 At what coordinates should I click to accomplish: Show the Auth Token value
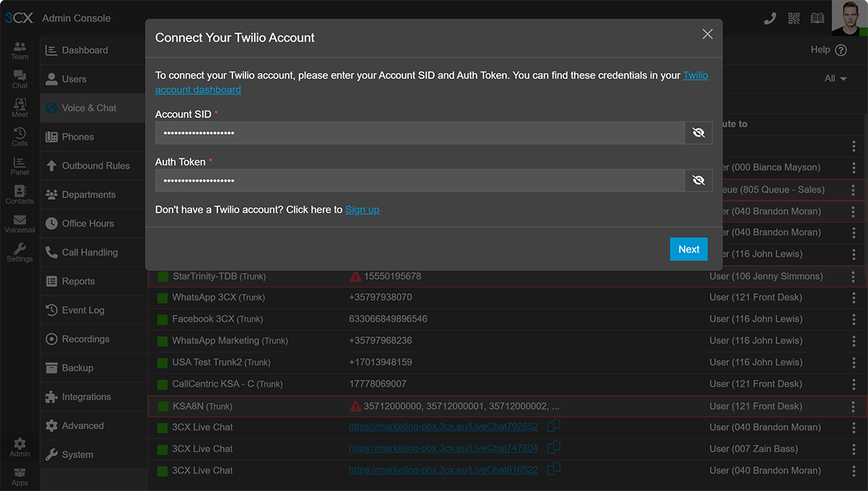pos(698,181)
